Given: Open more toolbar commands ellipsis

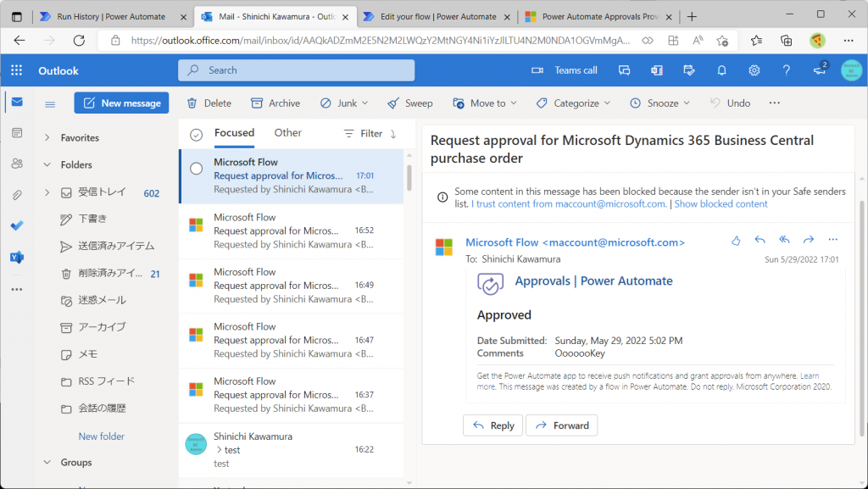Looking at the screenshot, I should [775, 103].
